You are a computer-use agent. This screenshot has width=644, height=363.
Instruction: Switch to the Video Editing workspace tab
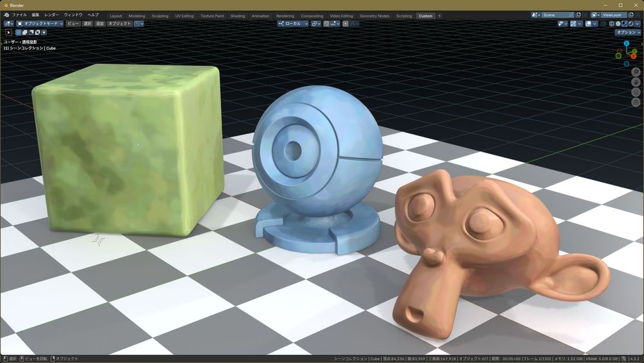click(x=341, y=16)
